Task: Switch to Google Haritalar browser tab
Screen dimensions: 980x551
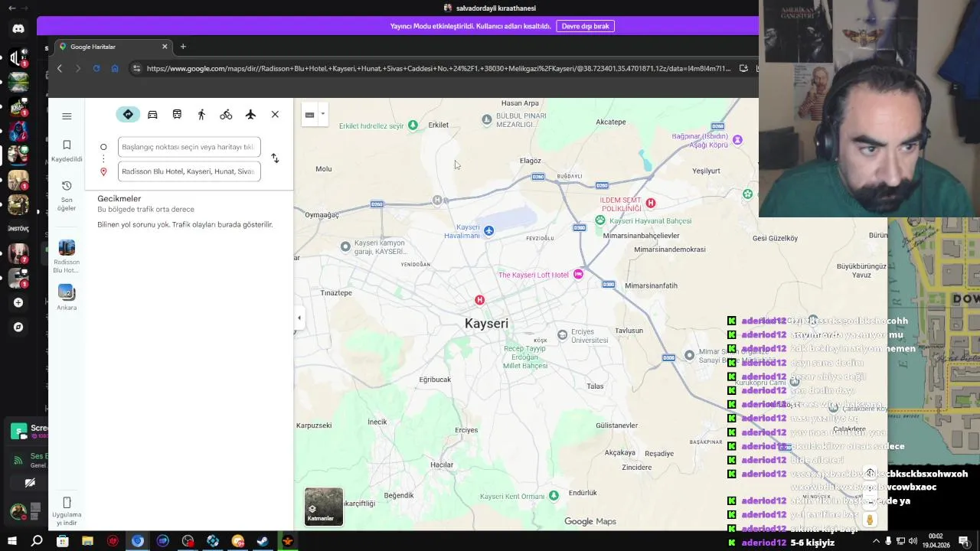Action: point(113,47)
